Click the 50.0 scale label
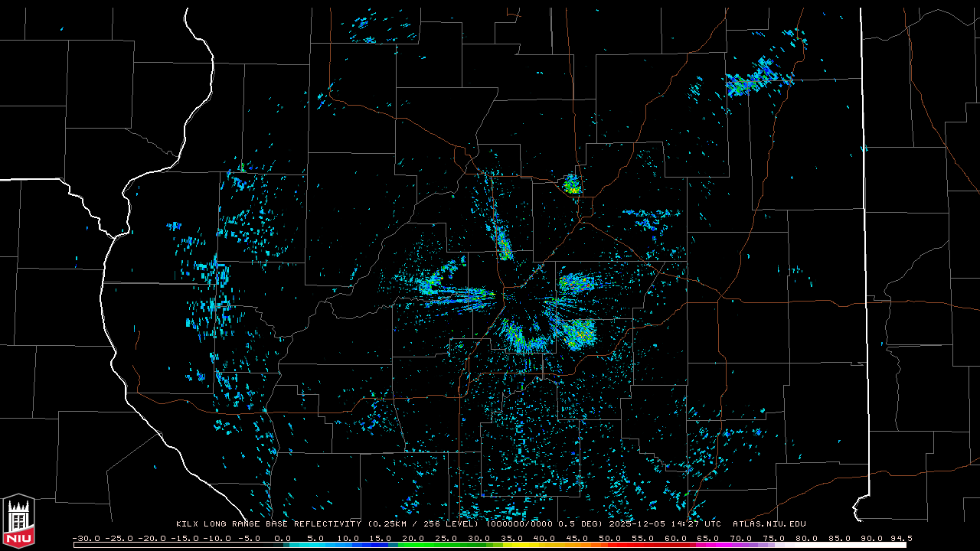 (610, 538)
